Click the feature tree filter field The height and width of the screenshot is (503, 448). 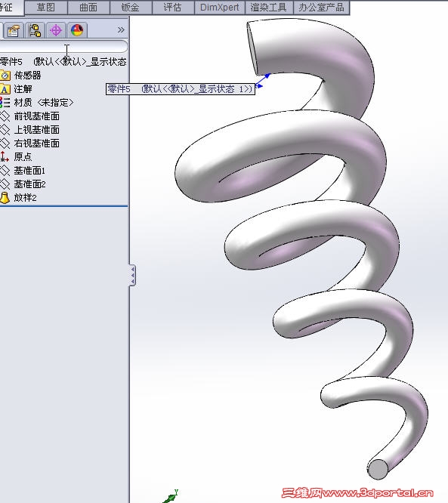[63, 47]
